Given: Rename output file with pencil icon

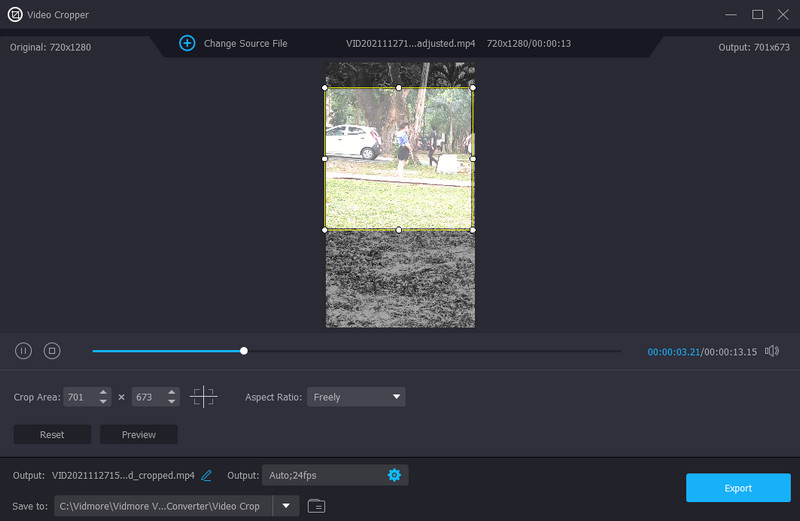Looking at the screenshot, I should click(207, 475).
